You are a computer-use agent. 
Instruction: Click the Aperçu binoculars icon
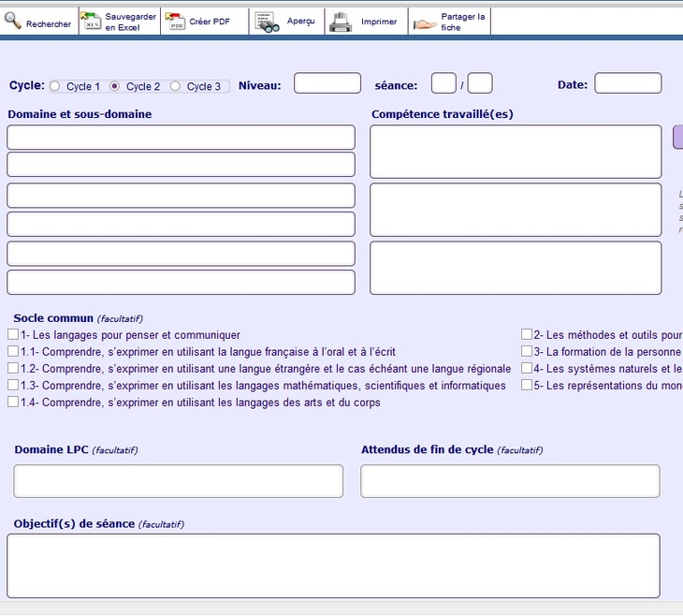(267, 22)
